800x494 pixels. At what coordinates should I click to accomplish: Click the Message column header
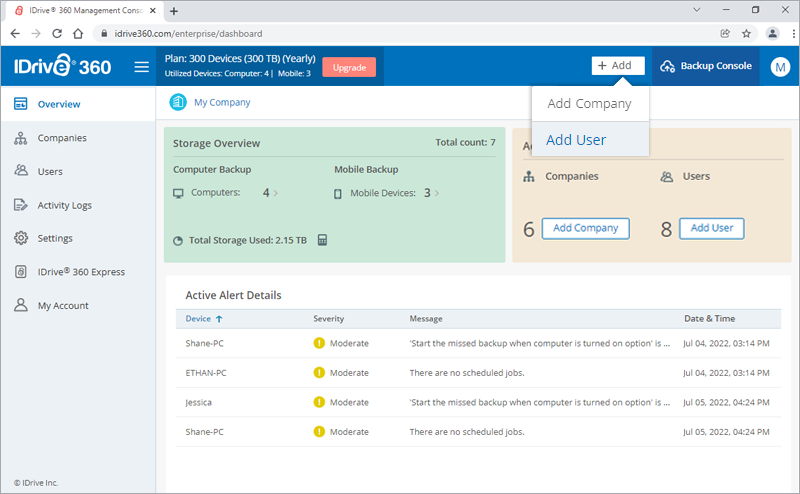pos(426,318)
